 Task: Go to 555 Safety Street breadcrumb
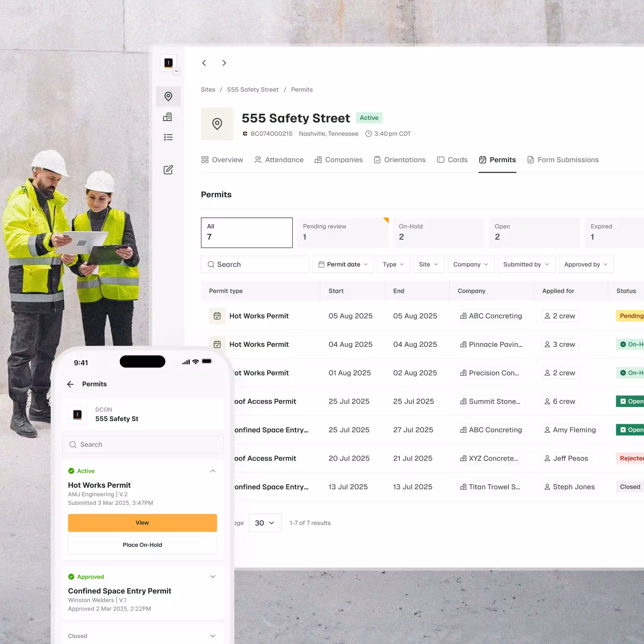[253, 89]
